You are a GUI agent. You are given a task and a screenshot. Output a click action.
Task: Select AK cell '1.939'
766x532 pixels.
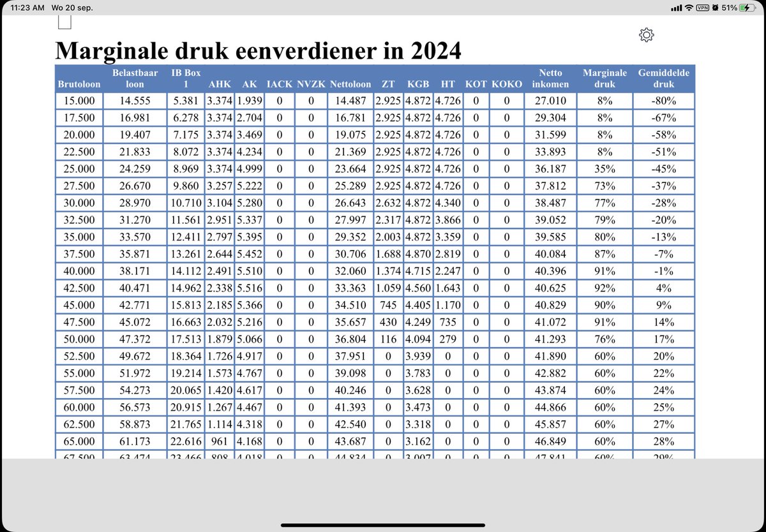point(248,101)
